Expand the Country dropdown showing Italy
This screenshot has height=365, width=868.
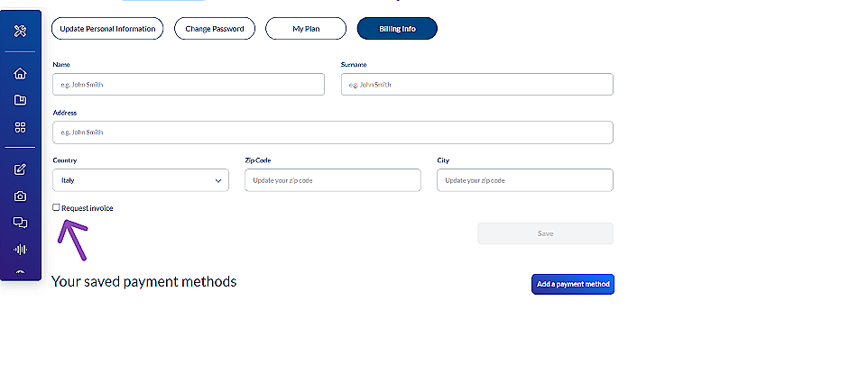pyautogui.click(x=141, y=180)
